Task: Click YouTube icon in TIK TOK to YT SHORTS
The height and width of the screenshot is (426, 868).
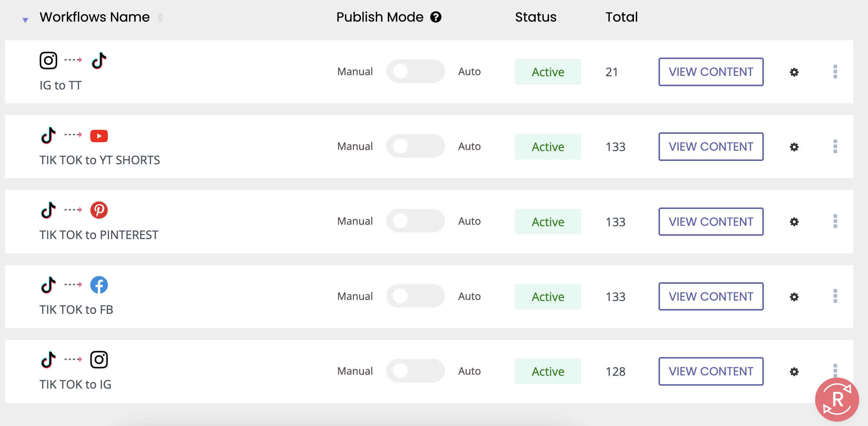Action: tap(99, 136)
